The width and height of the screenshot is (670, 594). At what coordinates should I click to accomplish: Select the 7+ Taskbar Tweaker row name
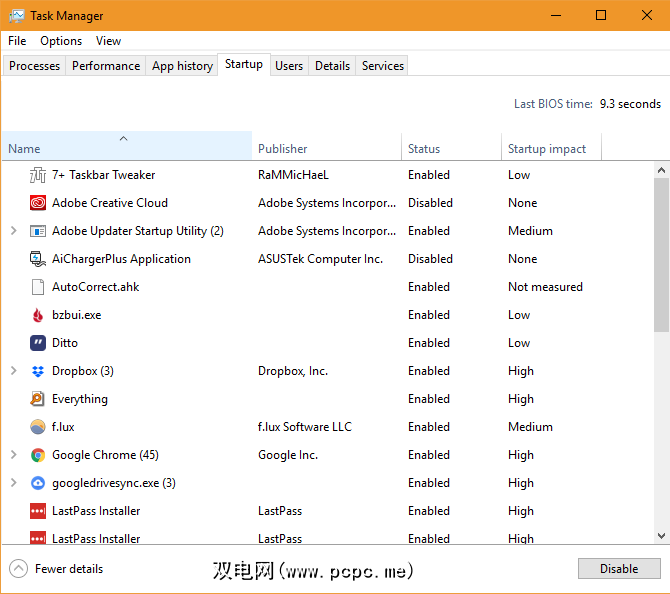click(x=103, y=175)
